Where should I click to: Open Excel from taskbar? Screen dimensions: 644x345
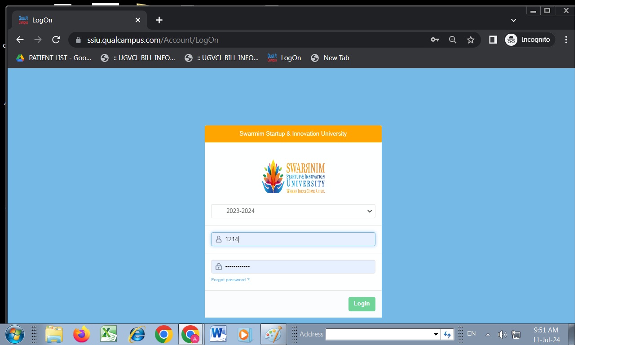coord(109,335)
